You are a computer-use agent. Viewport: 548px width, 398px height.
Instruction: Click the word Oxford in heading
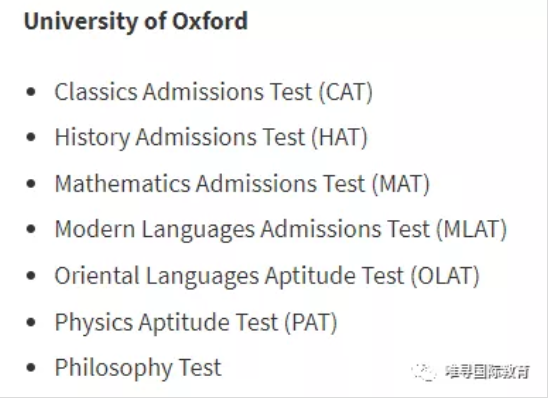210,21
